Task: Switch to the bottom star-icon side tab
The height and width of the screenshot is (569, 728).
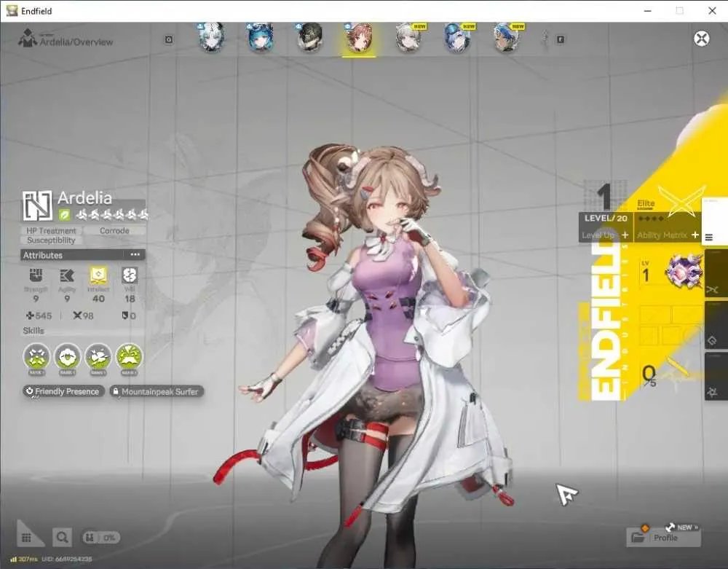Action: click(716, 376)
